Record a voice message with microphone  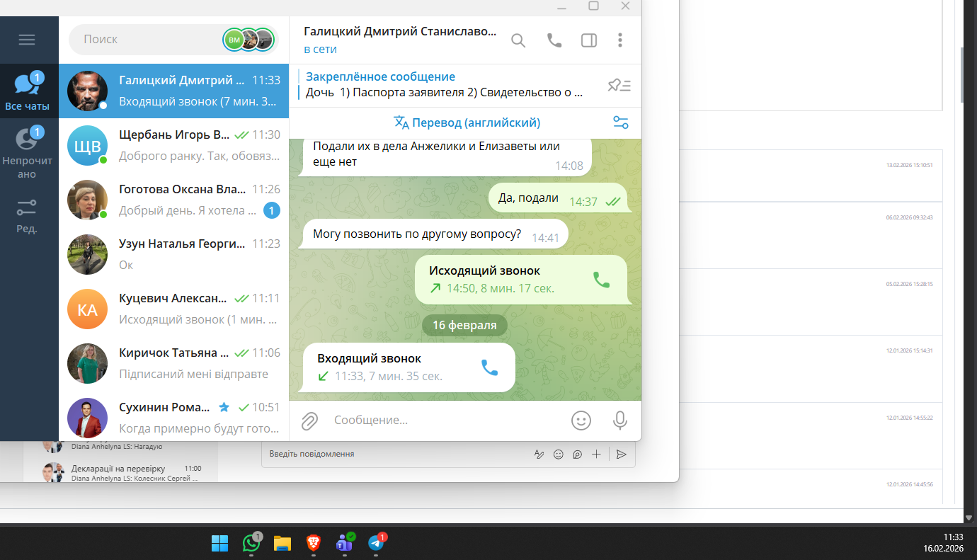coord(620,421)
